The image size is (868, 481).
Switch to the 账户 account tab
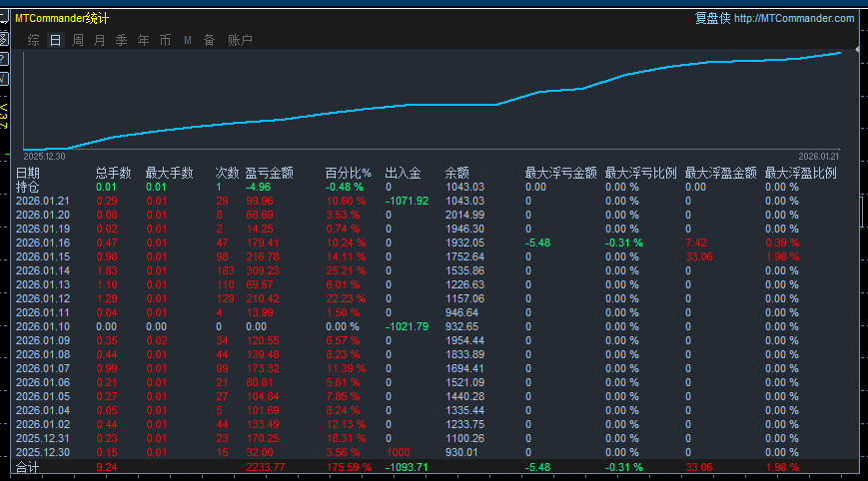tap(241, 40)
